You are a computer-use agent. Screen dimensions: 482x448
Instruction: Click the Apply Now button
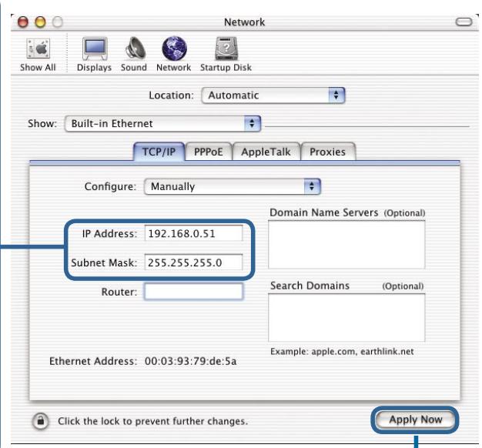[415, 420]
